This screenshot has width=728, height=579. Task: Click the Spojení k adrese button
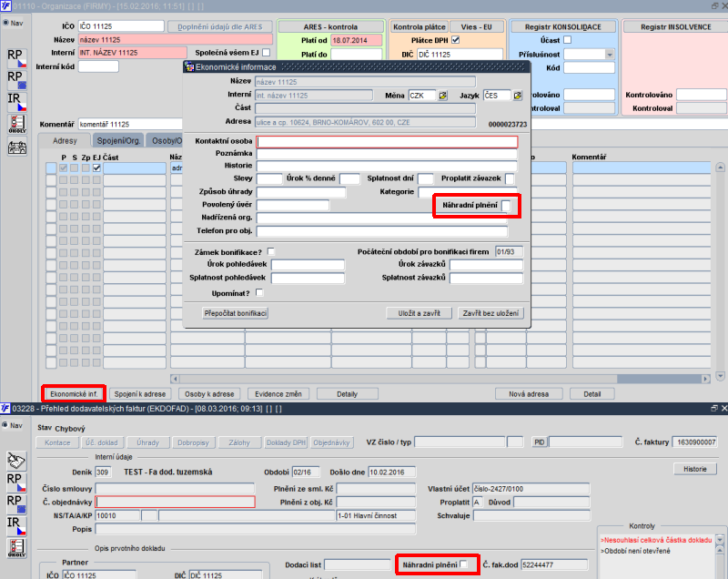tap(140, 394)
